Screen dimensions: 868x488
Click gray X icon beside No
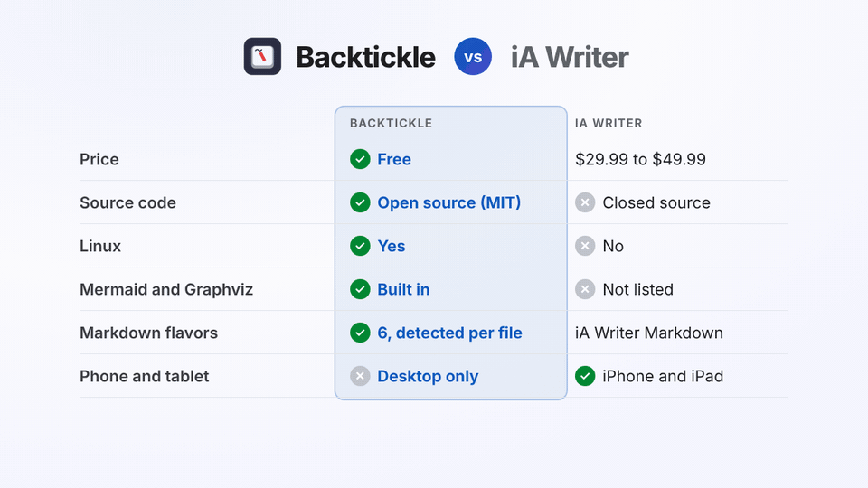tap(585, 246)
